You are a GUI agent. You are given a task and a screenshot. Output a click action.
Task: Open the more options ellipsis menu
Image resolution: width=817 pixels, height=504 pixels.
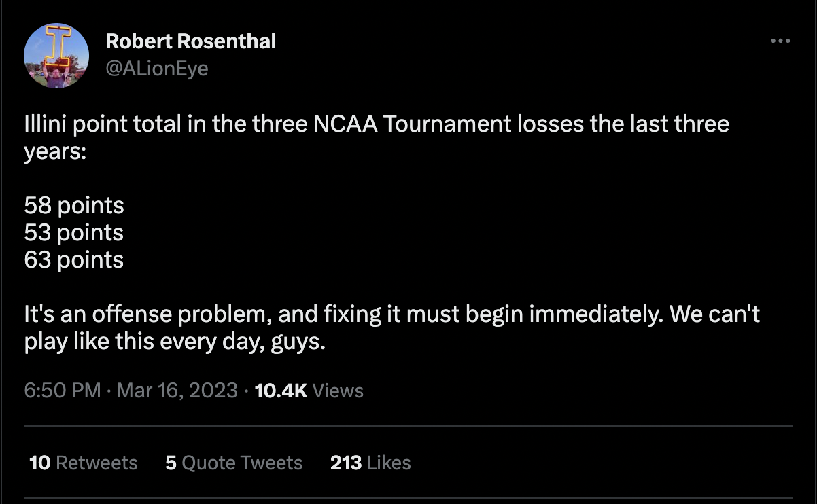click(780, 41)
